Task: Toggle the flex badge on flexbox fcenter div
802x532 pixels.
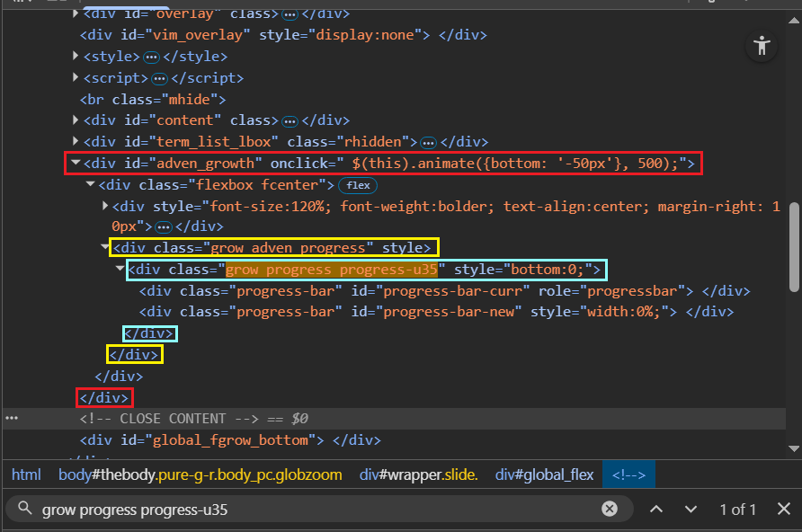Action: click(x=358, y=185)
